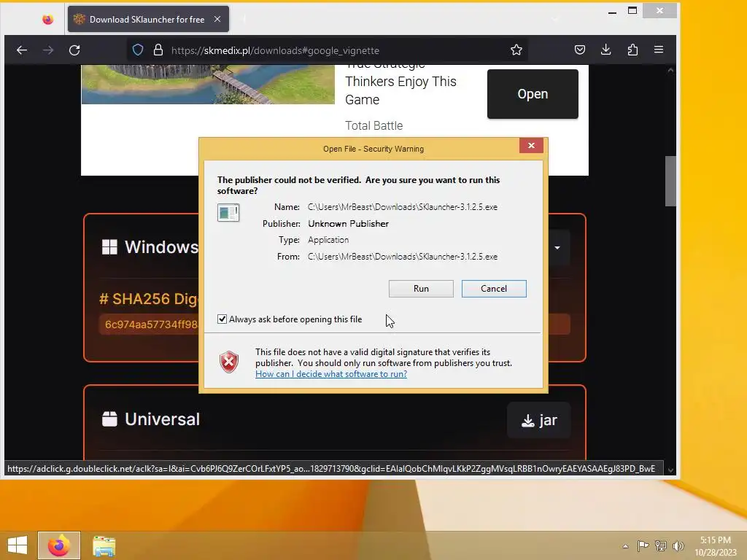Click scrollbar up arrow in the browser
The width and height of the screenshot is (747, 560).
670,70
